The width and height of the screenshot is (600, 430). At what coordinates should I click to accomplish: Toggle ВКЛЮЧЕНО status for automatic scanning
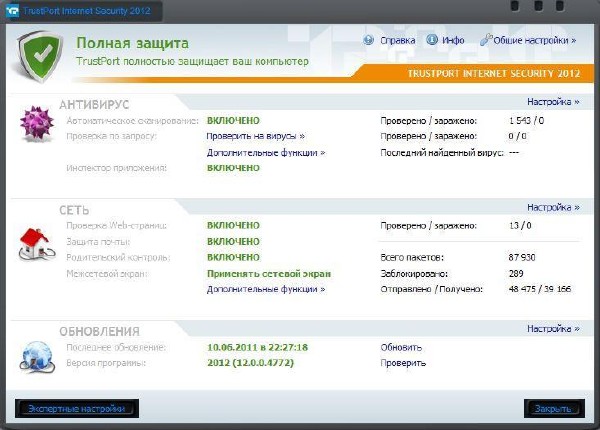click(233, 120)
